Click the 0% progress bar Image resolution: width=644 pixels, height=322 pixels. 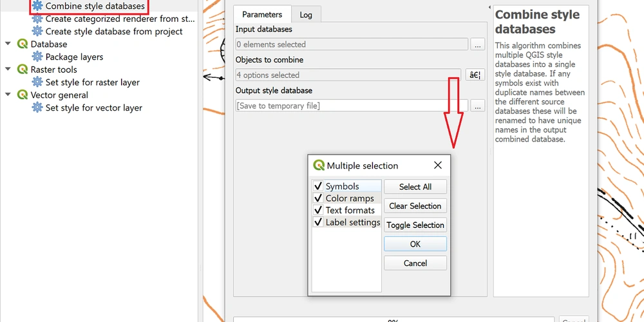tap(394, 319)
